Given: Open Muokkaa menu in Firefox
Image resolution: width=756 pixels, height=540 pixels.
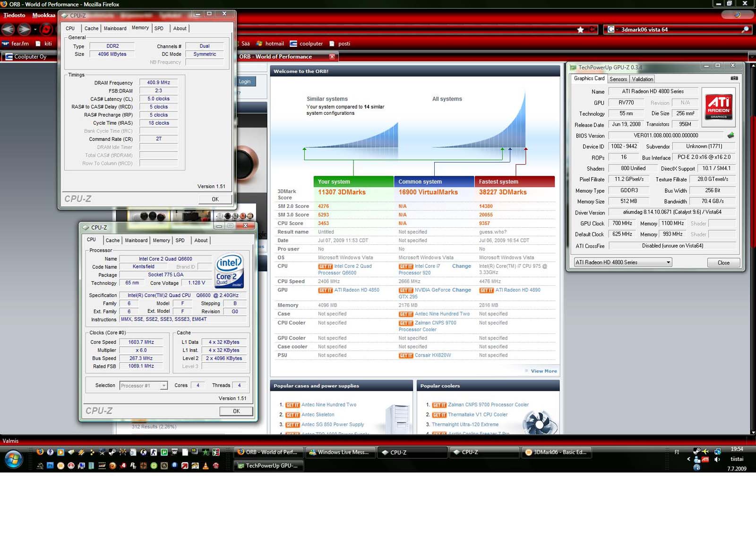Looking at the screenshot, I should (43, 15).
